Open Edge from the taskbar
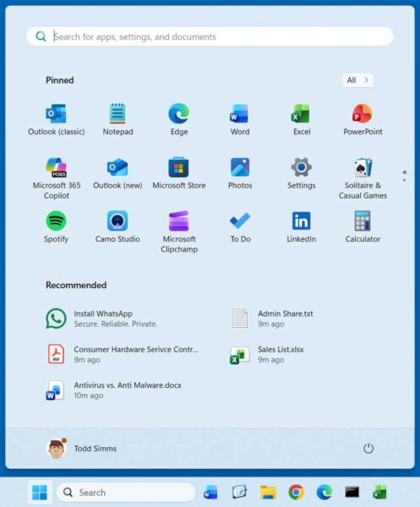The image size is (420, 507). coord(325,493)
